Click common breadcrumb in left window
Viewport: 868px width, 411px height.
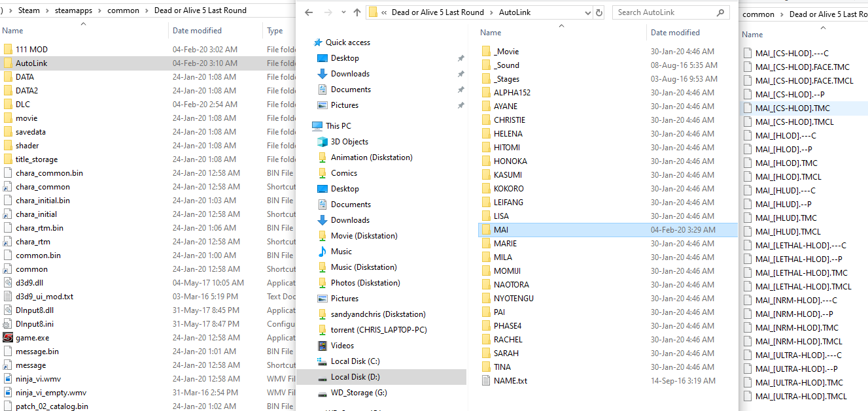(x=123, y=11)
